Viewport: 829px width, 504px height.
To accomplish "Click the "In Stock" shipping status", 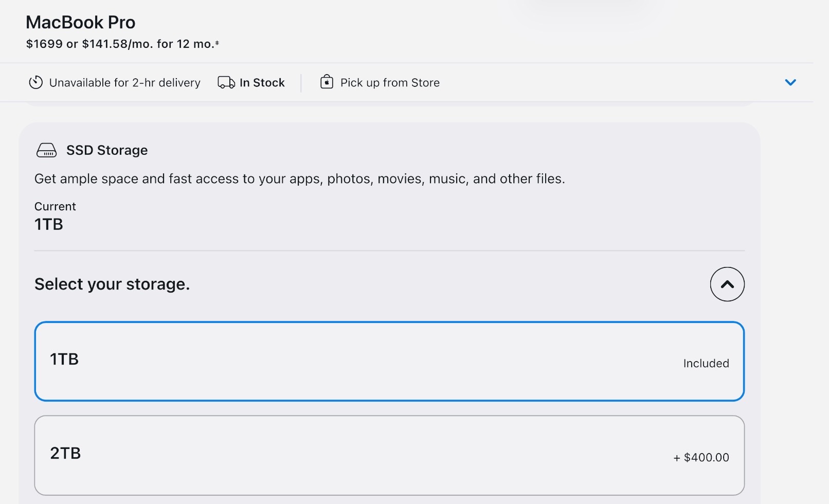I will tap(262, 83).
